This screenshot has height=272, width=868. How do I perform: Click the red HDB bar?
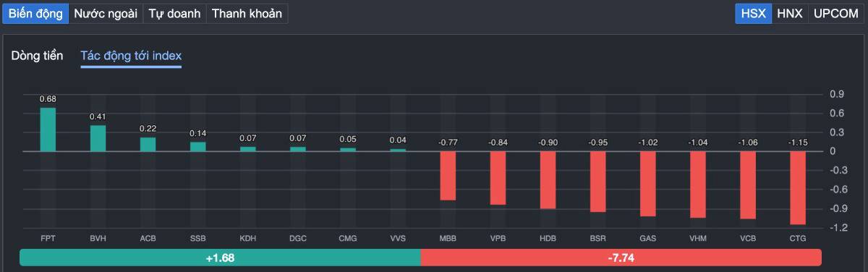pos(548,180)
